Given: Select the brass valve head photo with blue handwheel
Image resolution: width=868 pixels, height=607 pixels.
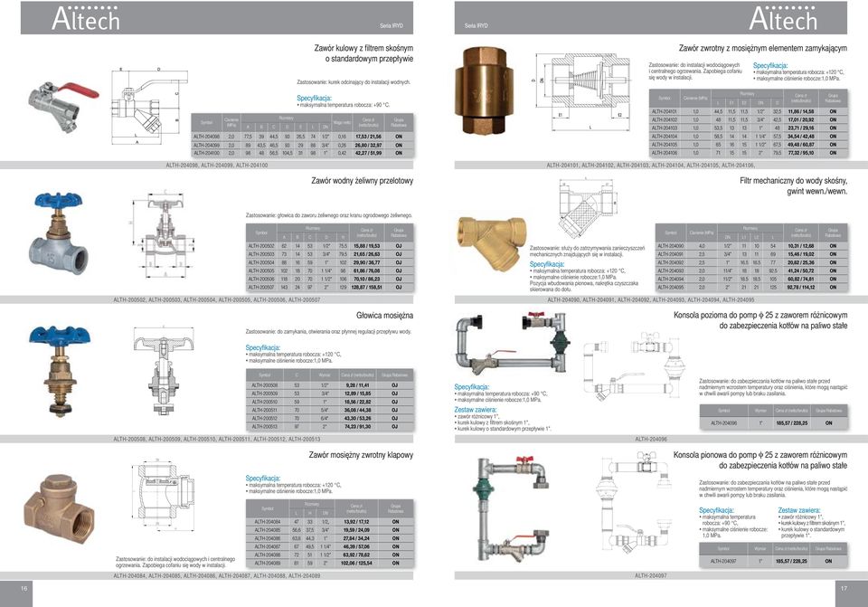Looking at the screenshot, I should coord(60,370).
